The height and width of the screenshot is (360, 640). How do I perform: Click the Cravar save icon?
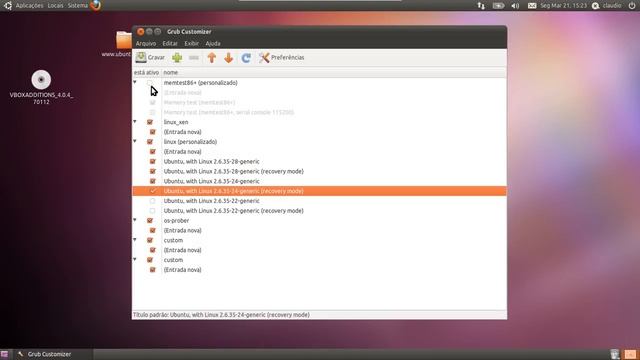point(141,58)
